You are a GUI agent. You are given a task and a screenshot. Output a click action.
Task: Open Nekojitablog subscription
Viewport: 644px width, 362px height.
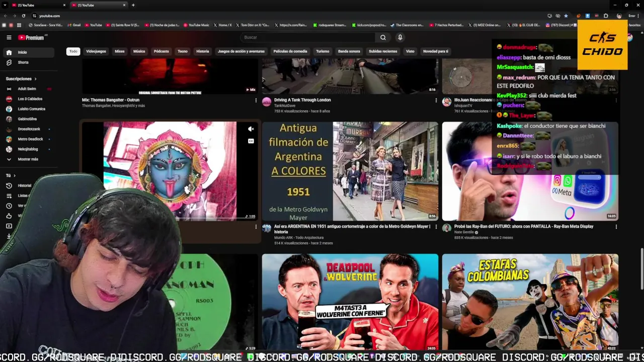(28, 149)
